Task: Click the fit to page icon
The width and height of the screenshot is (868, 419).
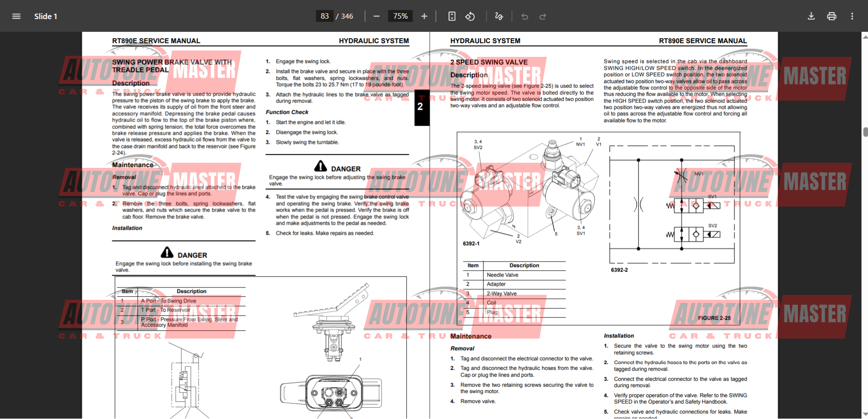Action: [x=452, y=16]
